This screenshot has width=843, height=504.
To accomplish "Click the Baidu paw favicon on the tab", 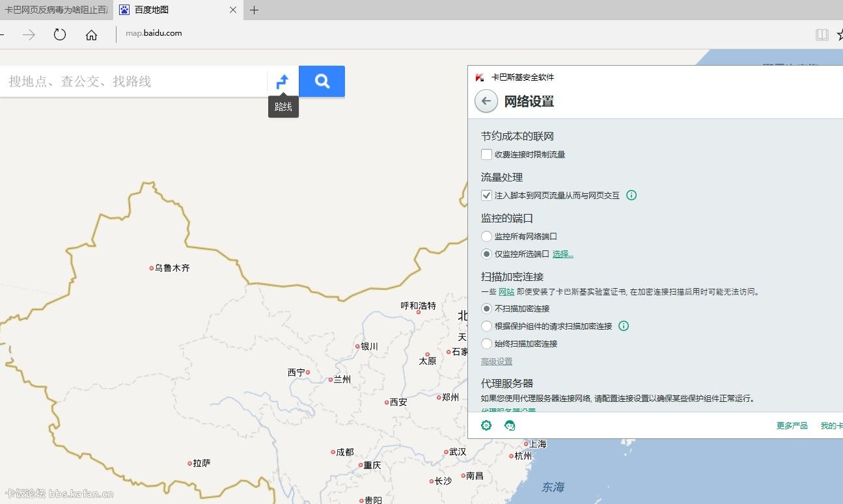I will coord(124,10).
